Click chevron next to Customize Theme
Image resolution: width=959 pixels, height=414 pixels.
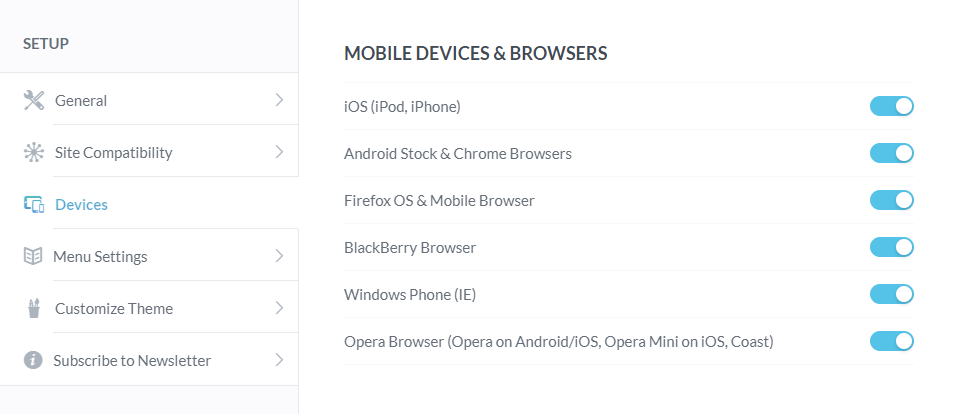[280, 308]
